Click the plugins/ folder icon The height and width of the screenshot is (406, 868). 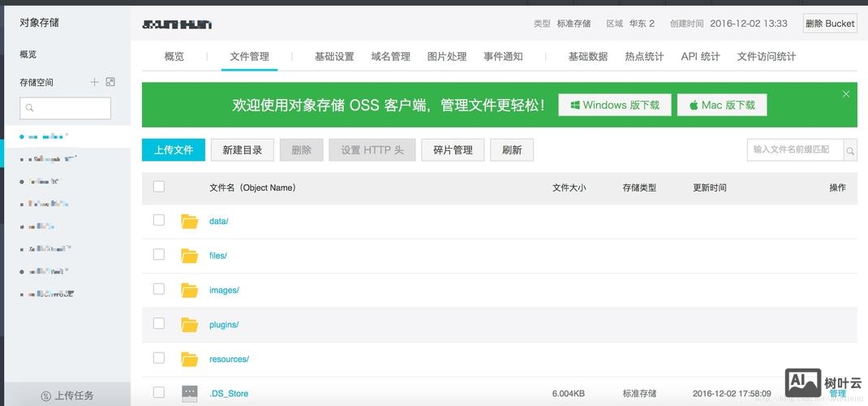pos(190,325)
